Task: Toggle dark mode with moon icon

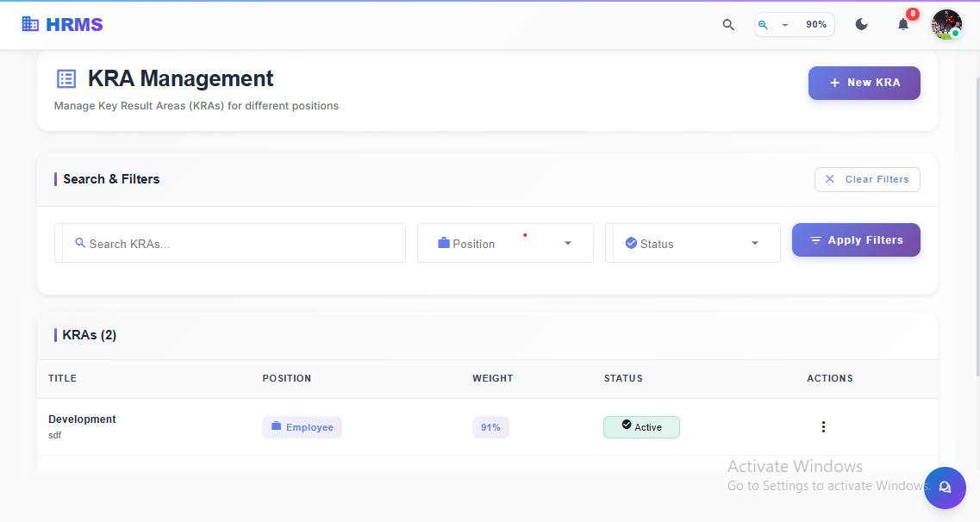Action: click(x=861, y=24)
